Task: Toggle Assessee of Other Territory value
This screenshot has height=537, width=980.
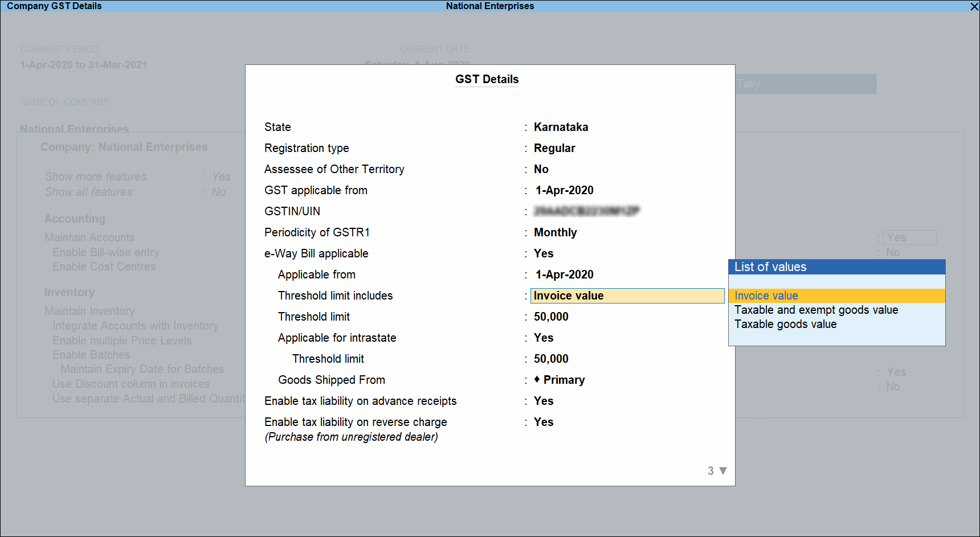Action: pos(541,169)
